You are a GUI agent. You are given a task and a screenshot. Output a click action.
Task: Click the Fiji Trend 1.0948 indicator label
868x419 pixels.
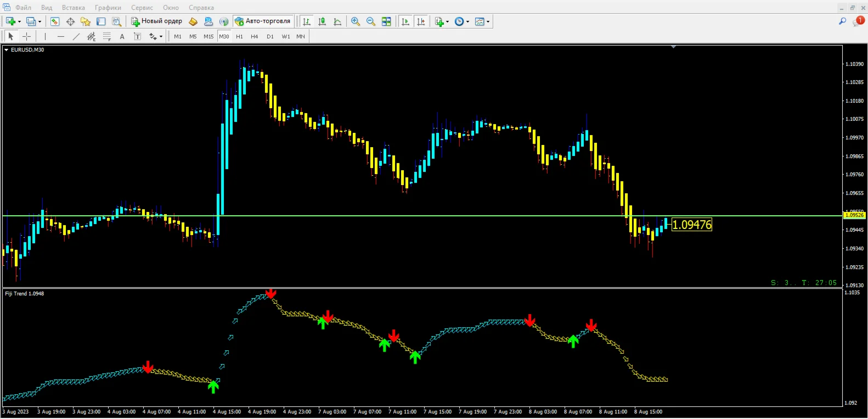click(25, 294)
